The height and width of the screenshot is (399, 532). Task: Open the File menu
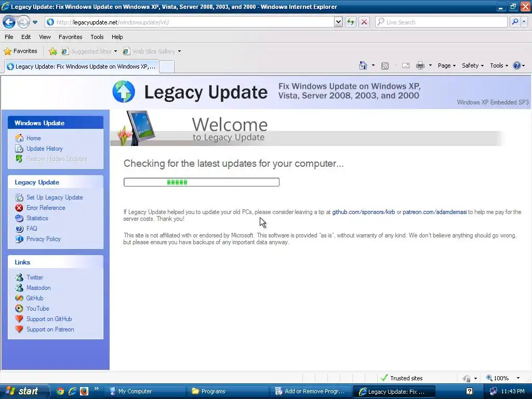(x=9, y=37)
